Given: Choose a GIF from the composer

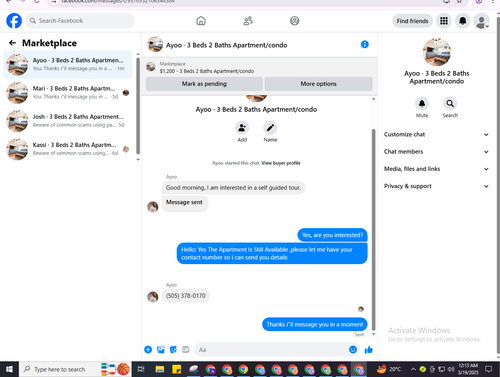Looking at the screenshot, I should [186, 349].
